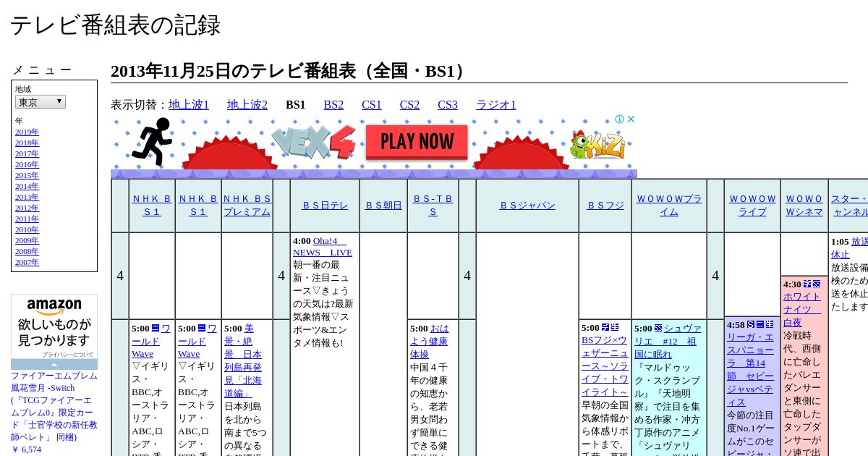Open year 2018年 in menu
Image resolution: width=868 pixels, height=456 pixels.
[27, 143]
